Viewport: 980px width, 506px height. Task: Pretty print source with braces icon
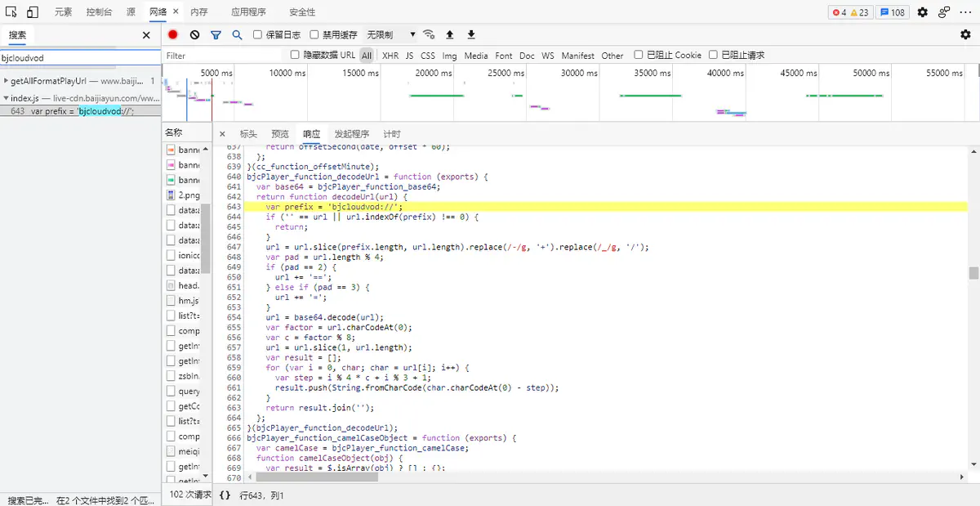pyautogui.click(x=225, y=495)
